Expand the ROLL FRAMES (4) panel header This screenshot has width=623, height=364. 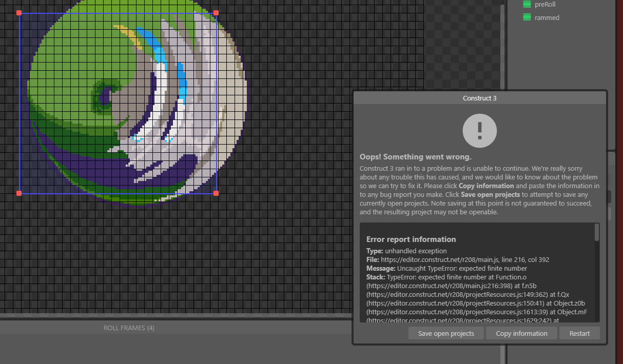pyautogui.click(x=129, y=328)
